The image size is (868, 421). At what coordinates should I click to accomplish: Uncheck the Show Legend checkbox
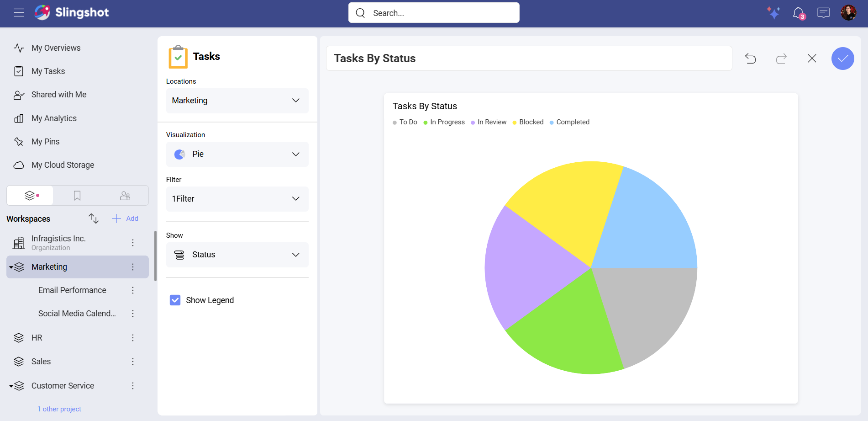point(175,300)
